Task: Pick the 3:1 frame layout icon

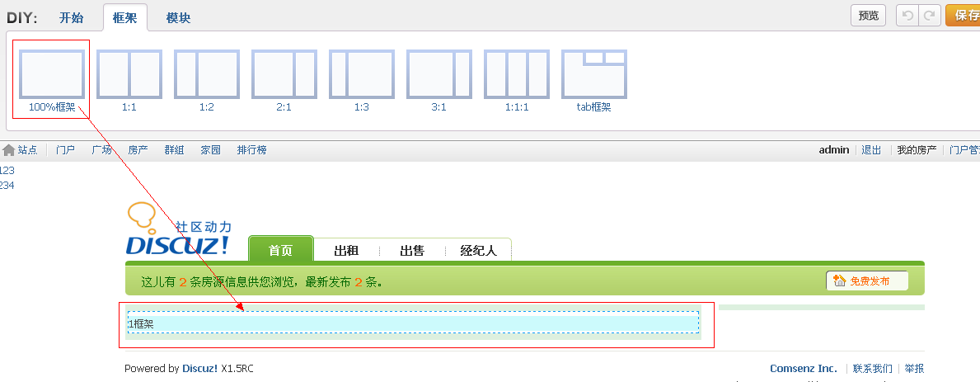Action: click(439, 74)
